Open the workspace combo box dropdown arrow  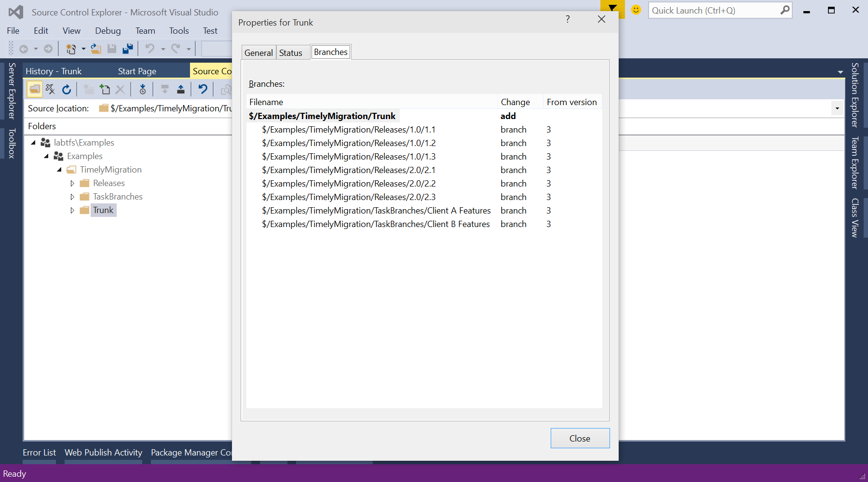point(837,108)
